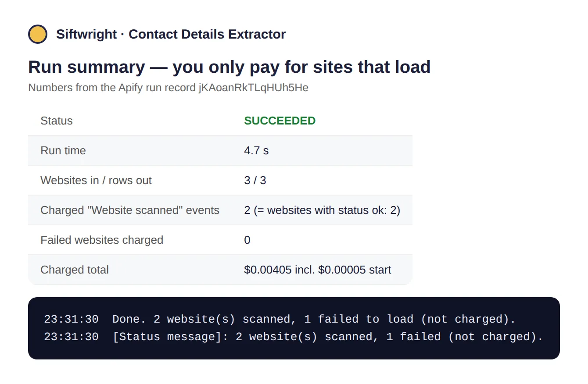Screen dimensions: 588x384
Task: Click the '3 / 3' value
Action: pyautogui.click(x=255, y=180)
